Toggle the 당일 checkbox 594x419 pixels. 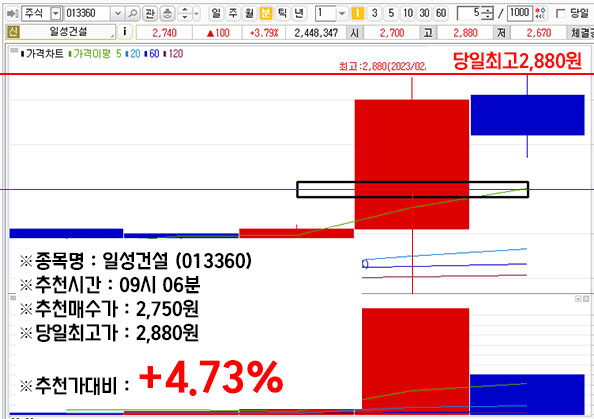click(560, 14)
